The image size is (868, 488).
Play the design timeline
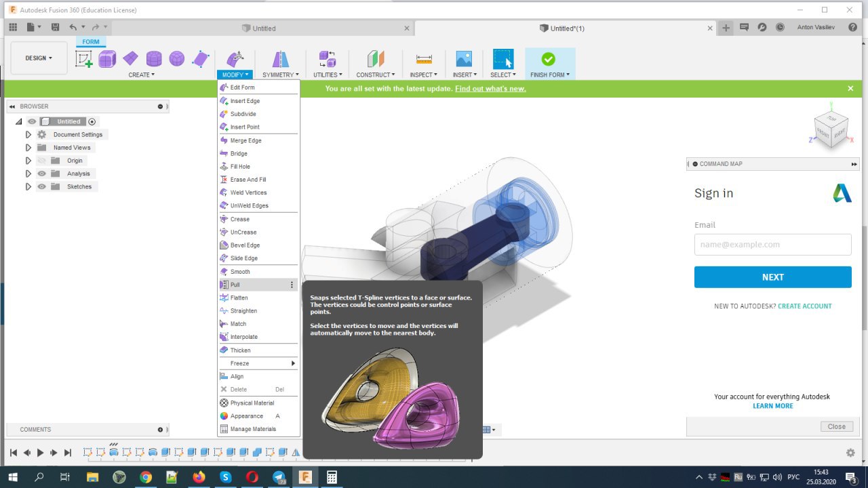40,453
